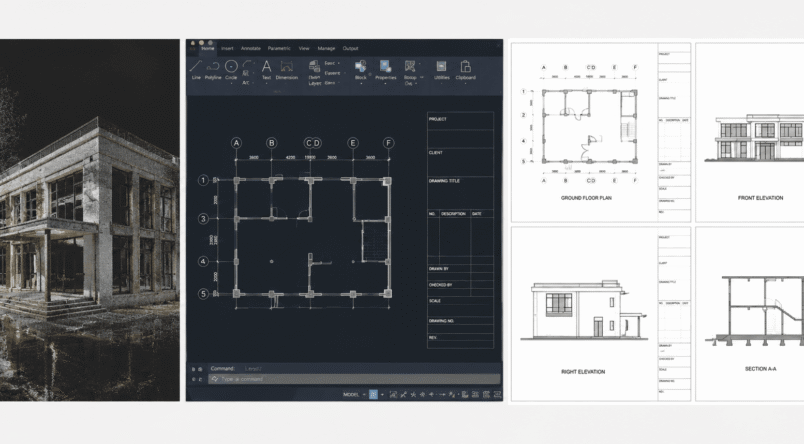
Task: Select grid bubble F in the CAD drawing
Action: pyautogui.click(x=389, y=143)
